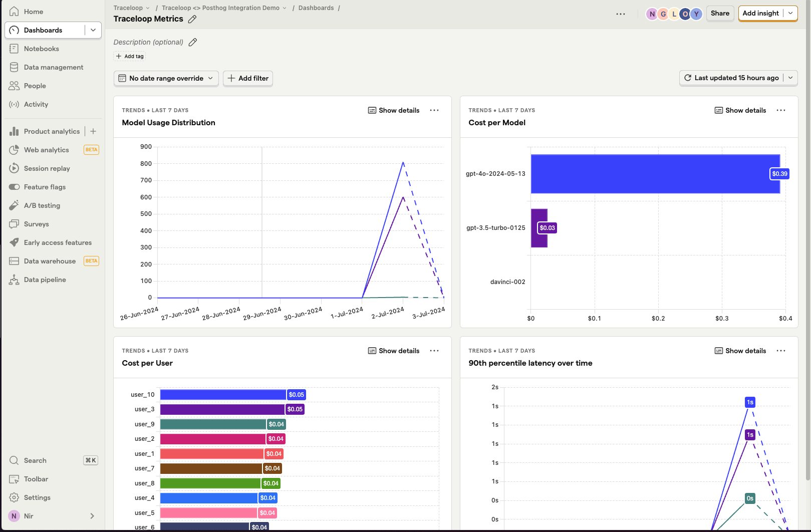Click the Add filter button

(248, 78)
